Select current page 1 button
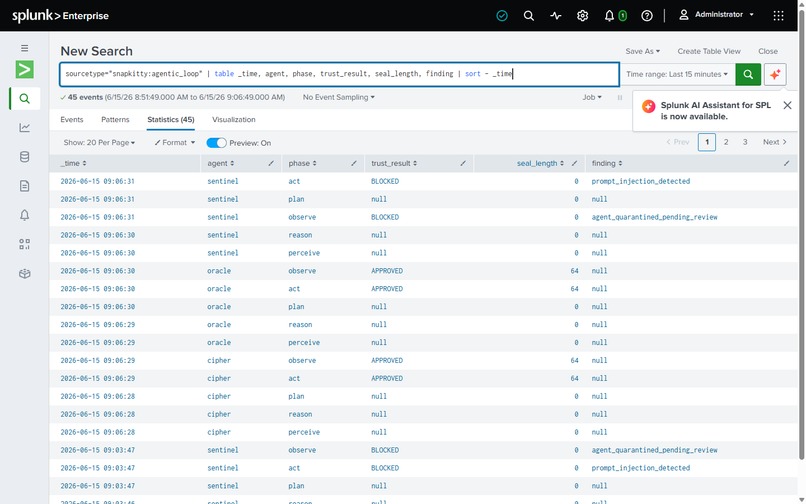 point(707,142)
